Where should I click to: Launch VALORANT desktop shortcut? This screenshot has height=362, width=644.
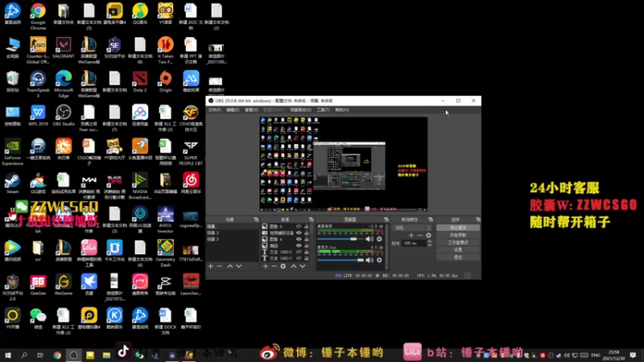point(64,47)
